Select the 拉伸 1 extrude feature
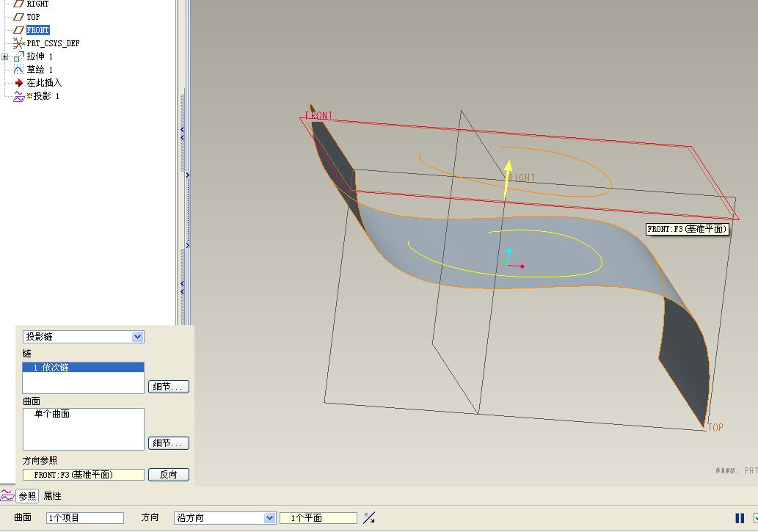 tap(39, 57)
